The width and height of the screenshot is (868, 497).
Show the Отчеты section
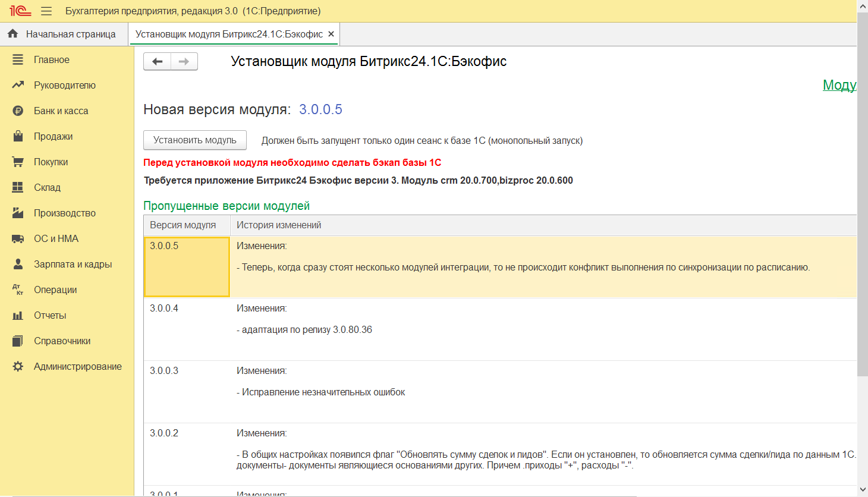pyautogui.click(x=50, y=315)
